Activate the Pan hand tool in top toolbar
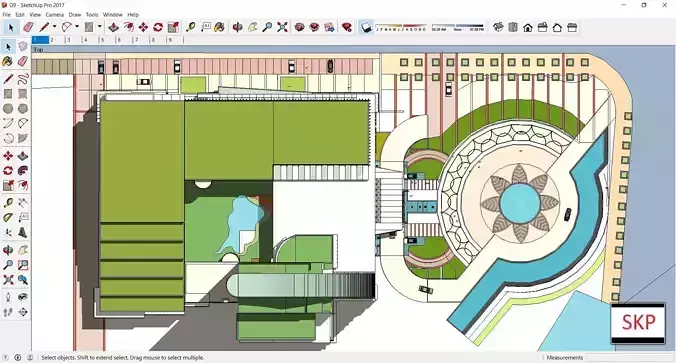Screen dimensions: 676x363 [253, 27]
